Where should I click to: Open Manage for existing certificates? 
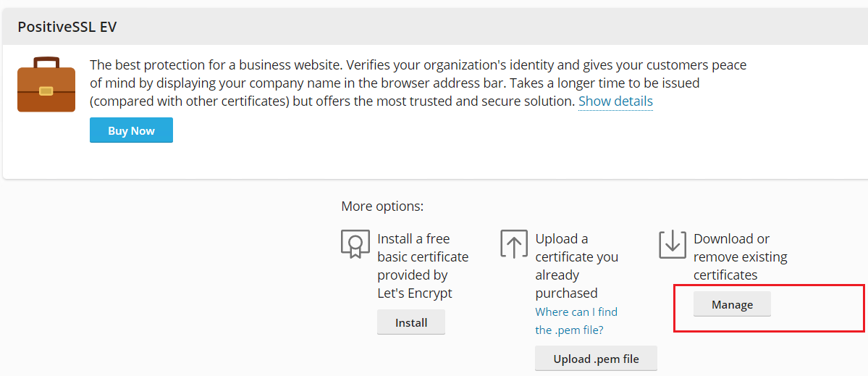coord(732,304)
